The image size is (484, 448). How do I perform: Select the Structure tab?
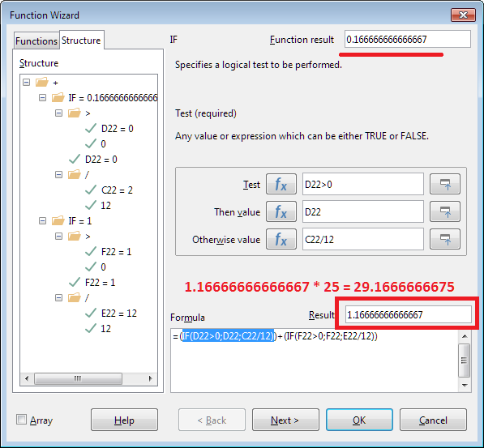click(81, 41)
